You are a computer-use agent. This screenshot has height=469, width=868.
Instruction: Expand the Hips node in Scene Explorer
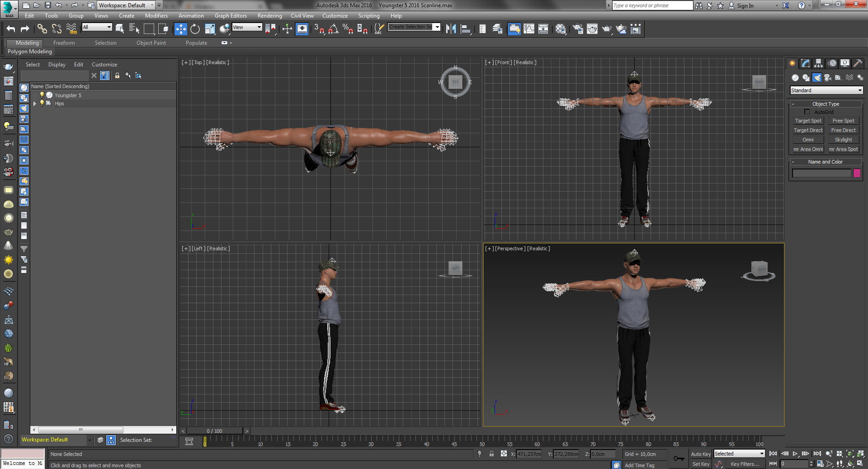point(35,103)
